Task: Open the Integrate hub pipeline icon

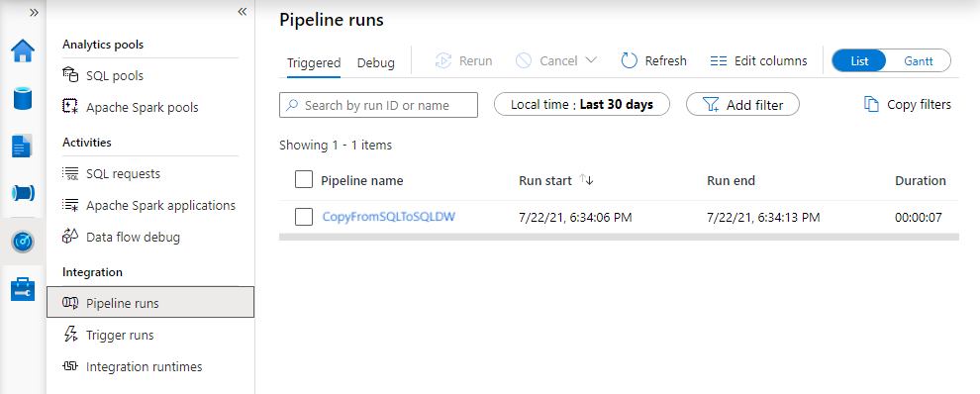Action: [x=23, y=193]
